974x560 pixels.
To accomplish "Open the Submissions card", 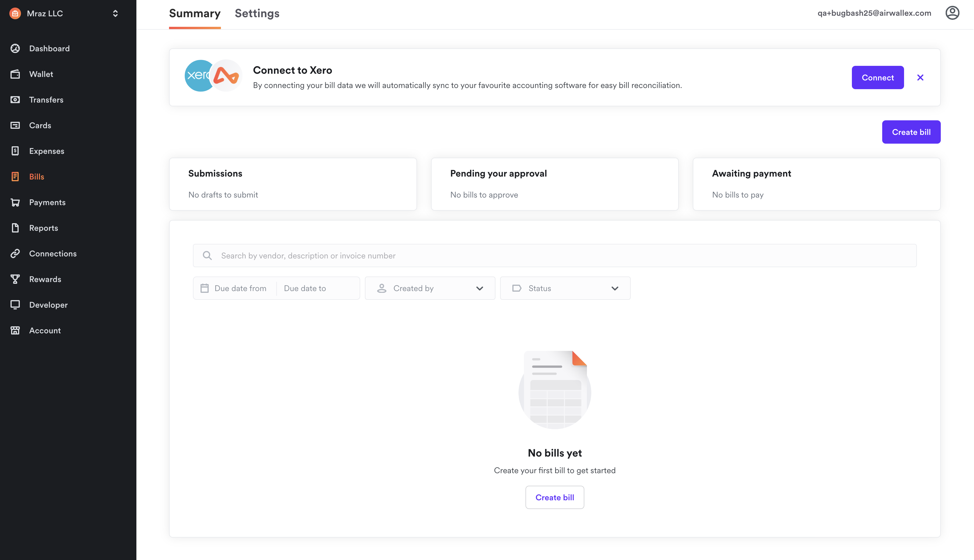I will (x=293, y=184).
